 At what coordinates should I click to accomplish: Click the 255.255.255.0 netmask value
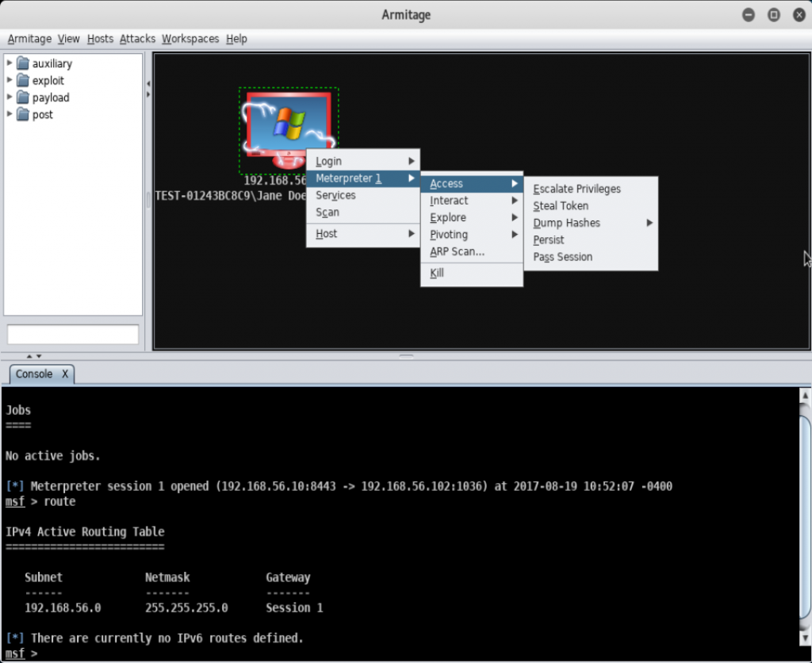click(x=186, y=607)
